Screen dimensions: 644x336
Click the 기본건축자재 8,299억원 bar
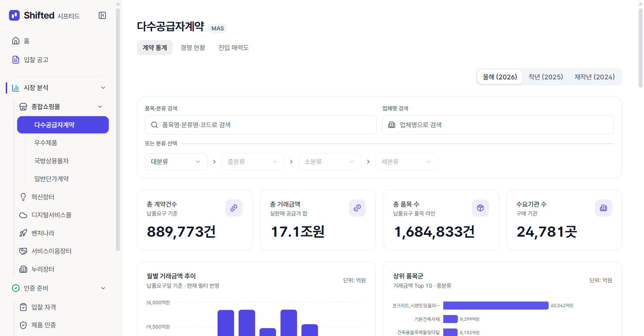450,319
